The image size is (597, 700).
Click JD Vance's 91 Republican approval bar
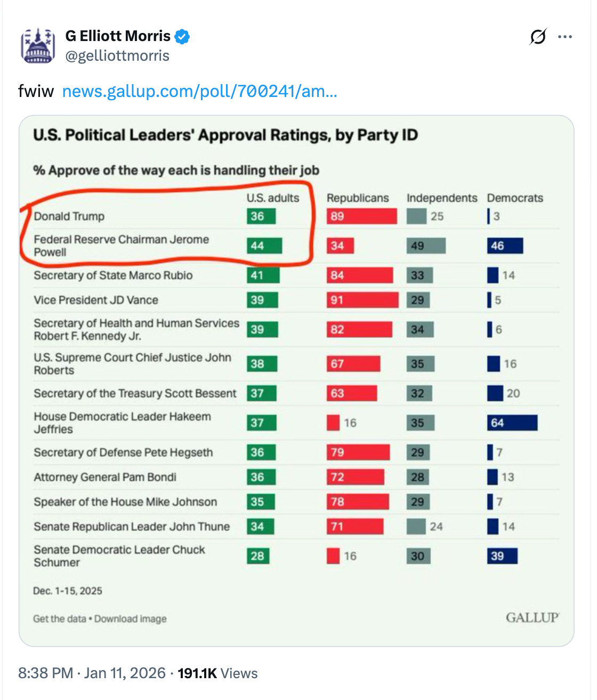[363, 300]
